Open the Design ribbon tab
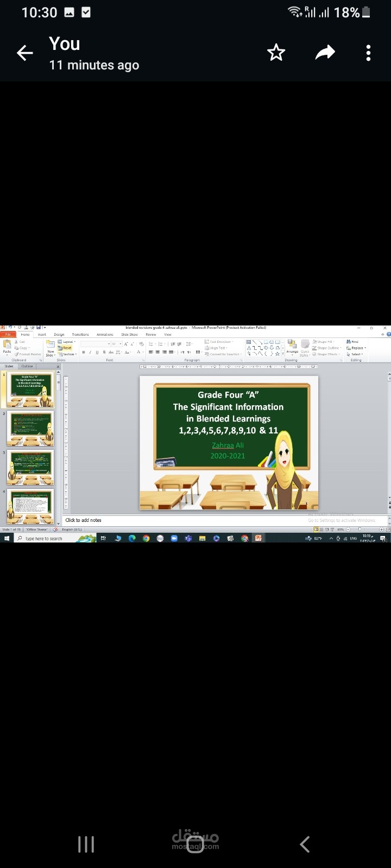 pyautogui.click(x=59, y=335)
